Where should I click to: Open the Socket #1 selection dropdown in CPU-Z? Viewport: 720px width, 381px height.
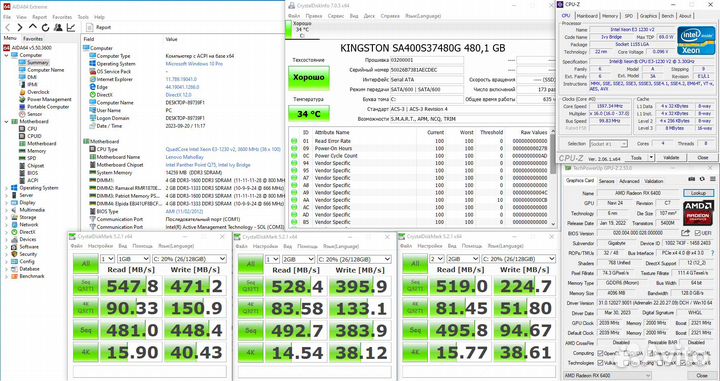point(608,144)
